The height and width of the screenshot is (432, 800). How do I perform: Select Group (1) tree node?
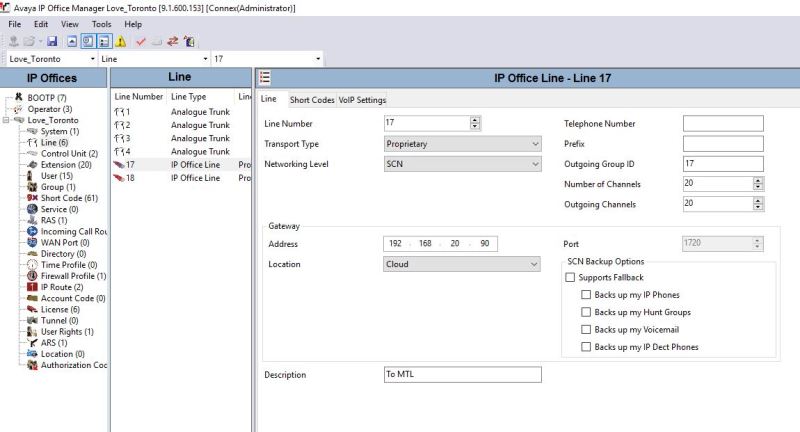[58, 187]
